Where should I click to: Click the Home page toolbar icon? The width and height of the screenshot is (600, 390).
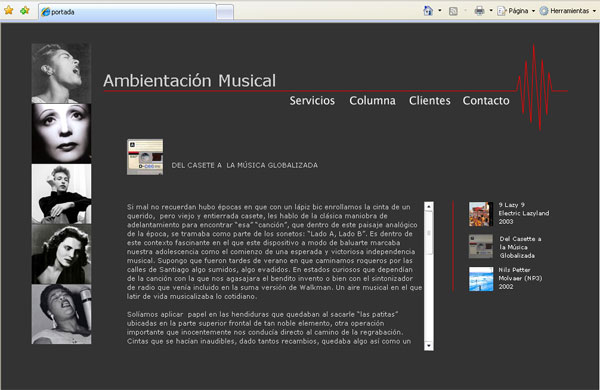tap(428, 11)
